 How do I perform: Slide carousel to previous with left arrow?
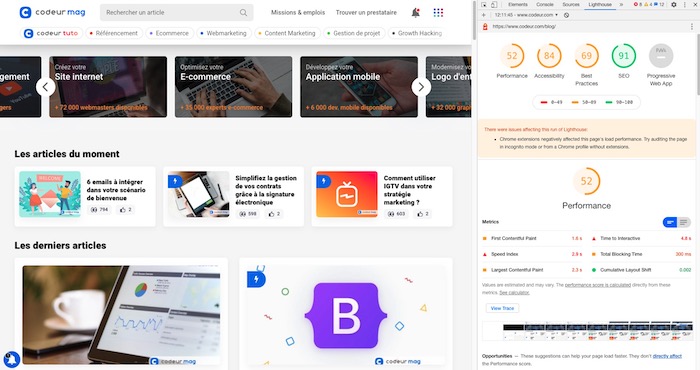(x=46, y=87)
